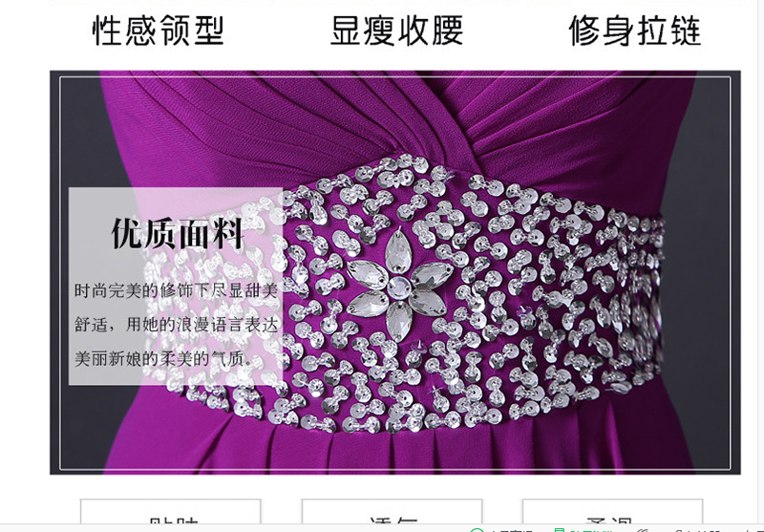Click the line 时尚完美的修饰下尽显甜美
Screen dimensions: 764x532
(176, 291)
